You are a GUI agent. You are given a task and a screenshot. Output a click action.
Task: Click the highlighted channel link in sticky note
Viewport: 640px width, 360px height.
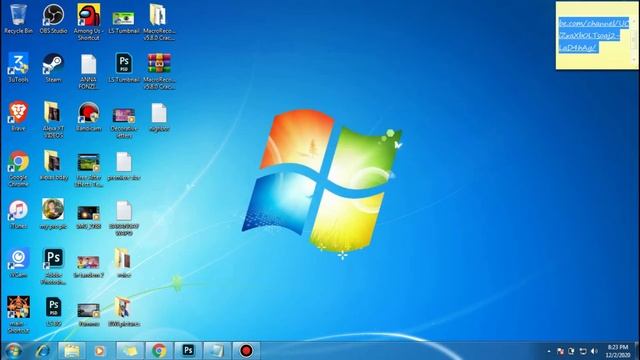click(x=593, y=35)
